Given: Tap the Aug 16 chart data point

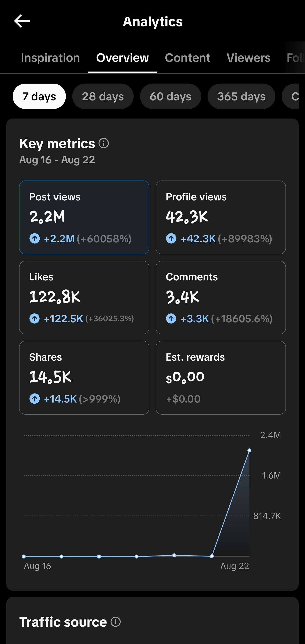Looking at the screenshot, I should (x=24, y=556).
